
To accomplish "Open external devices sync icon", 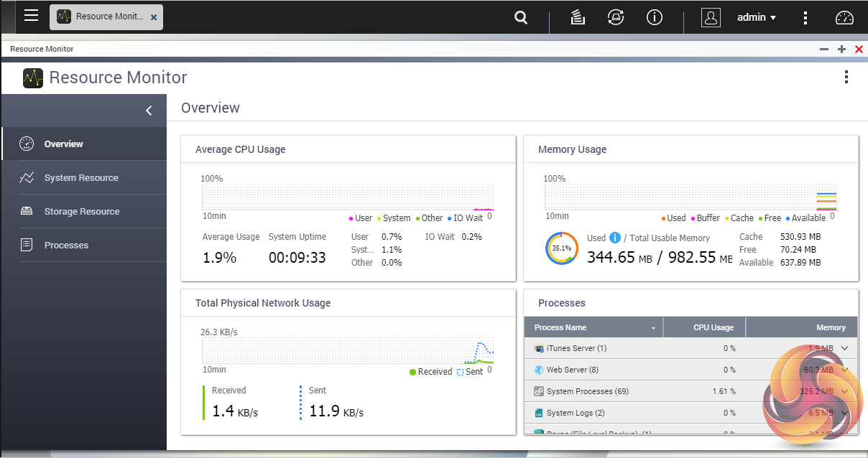I will (x=615, y=18).
